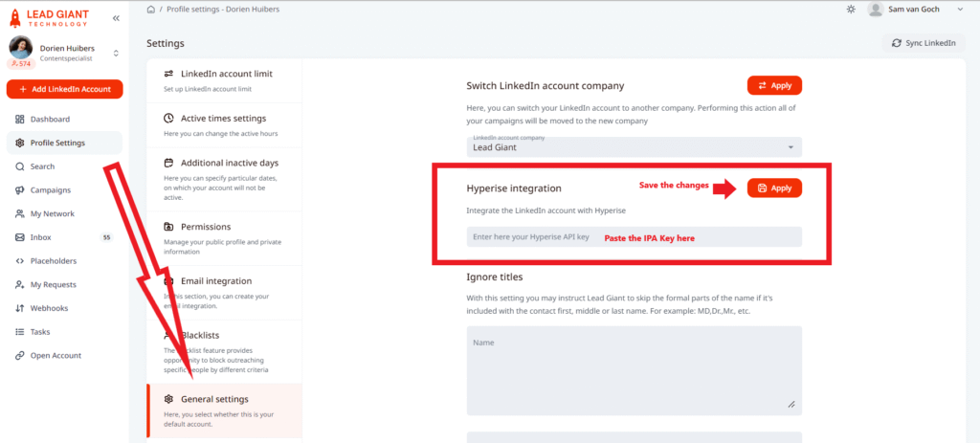Click the Ignore titles Name textarea
Image resolution: width=980 pixels, height=443 pixels.
point(634,370)
